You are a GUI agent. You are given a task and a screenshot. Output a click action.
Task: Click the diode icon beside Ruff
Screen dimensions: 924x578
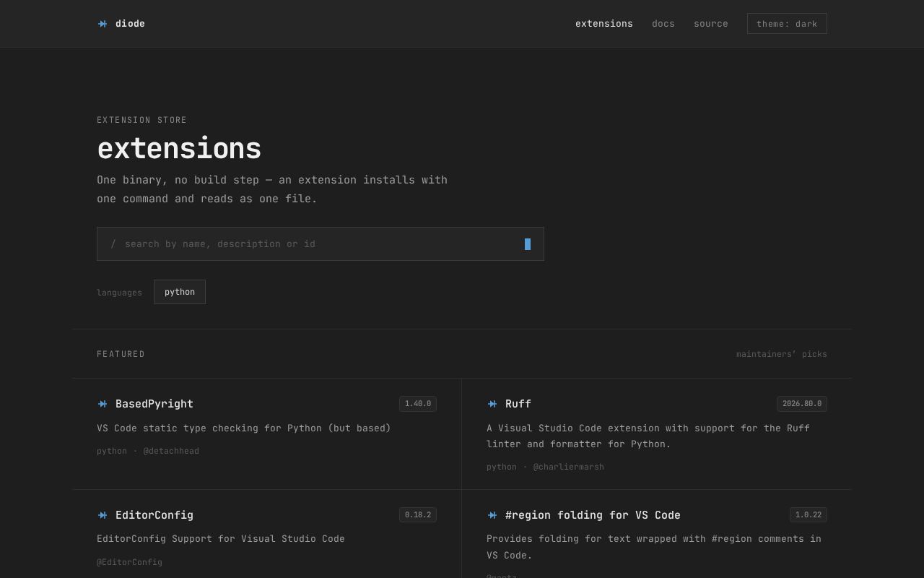tap(492, 404)
